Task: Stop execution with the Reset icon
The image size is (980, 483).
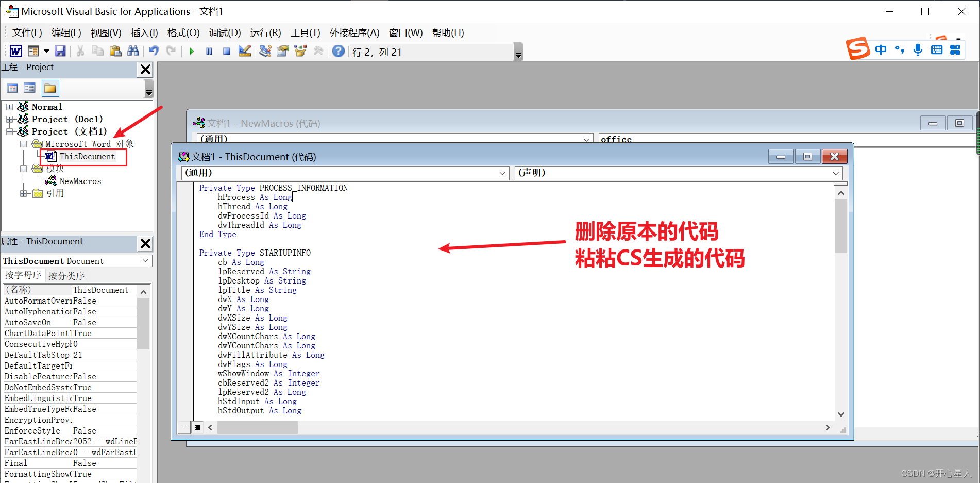Action: (x=227, y=51)
